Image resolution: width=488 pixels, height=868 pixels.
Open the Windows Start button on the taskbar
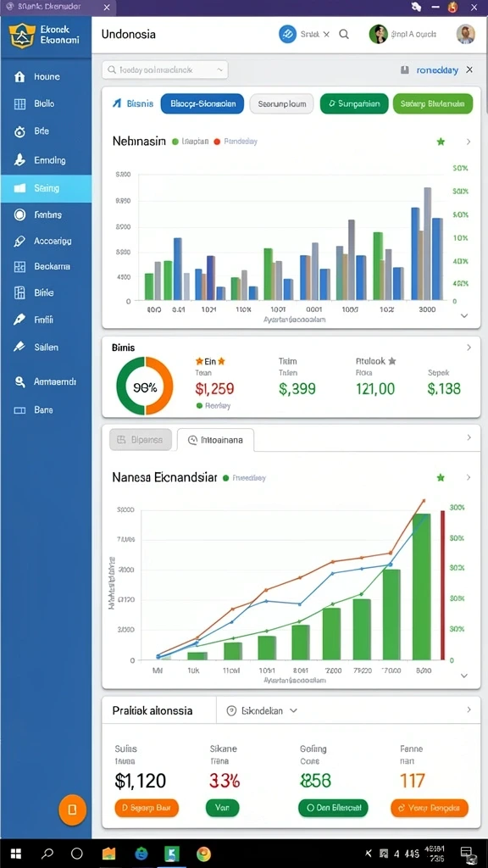15,853
